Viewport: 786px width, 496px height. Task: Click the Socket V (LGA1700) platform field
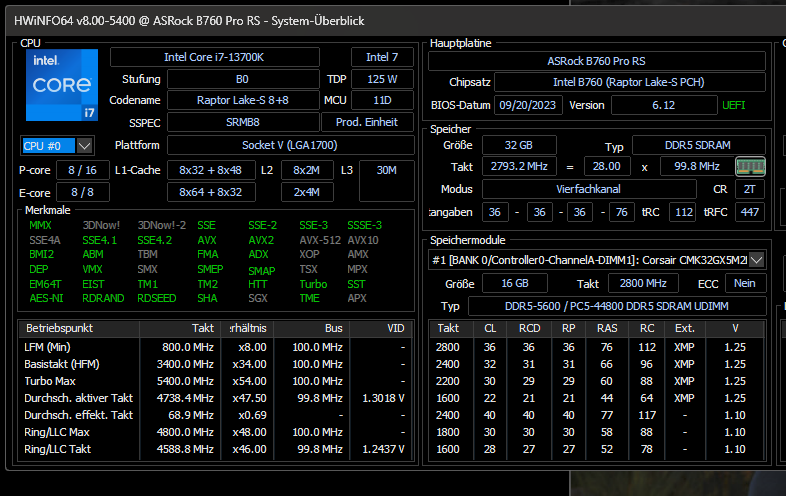(290, 145)
